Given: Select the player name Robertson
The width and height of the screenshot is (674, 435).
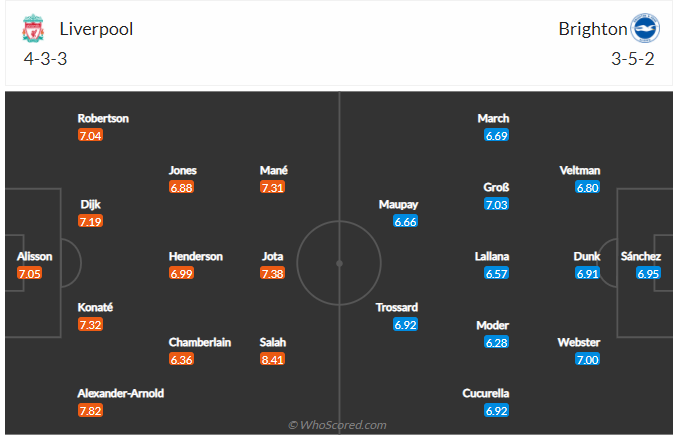Looking at the screenshot, I should pyautogui.click(x=104, y=118).
